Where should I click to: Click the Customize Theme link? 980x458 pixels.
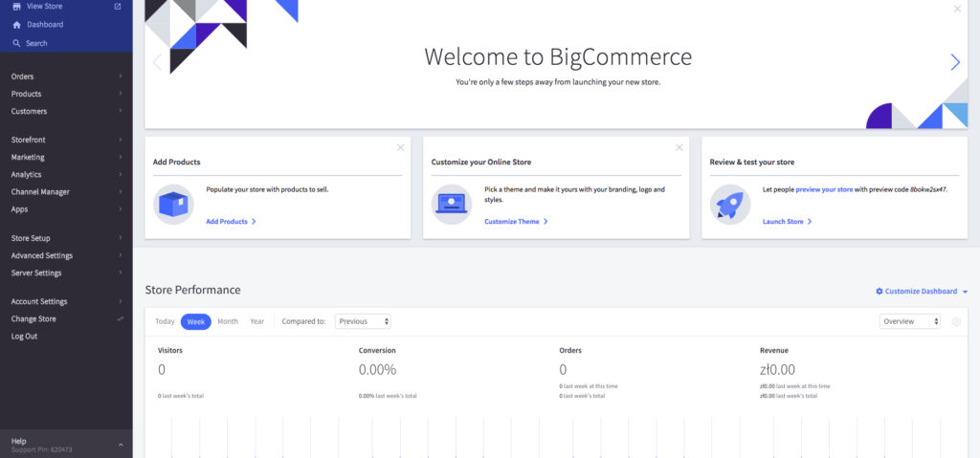(x=516, y=221)
